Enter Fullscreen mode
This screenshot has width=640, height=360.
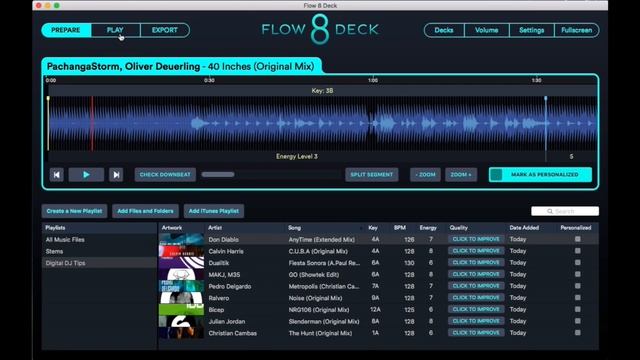click(576, 30)
